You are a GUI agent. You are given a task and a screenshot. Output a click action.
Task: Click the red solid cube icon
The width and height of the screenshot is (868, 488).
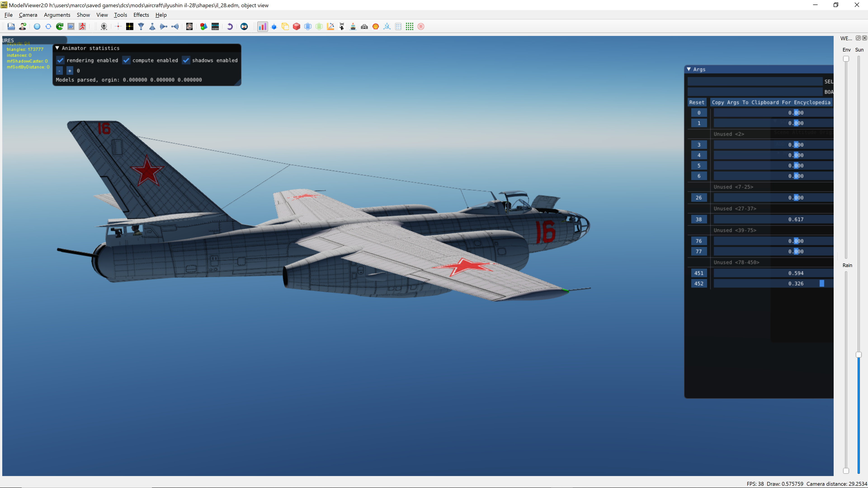297,27
